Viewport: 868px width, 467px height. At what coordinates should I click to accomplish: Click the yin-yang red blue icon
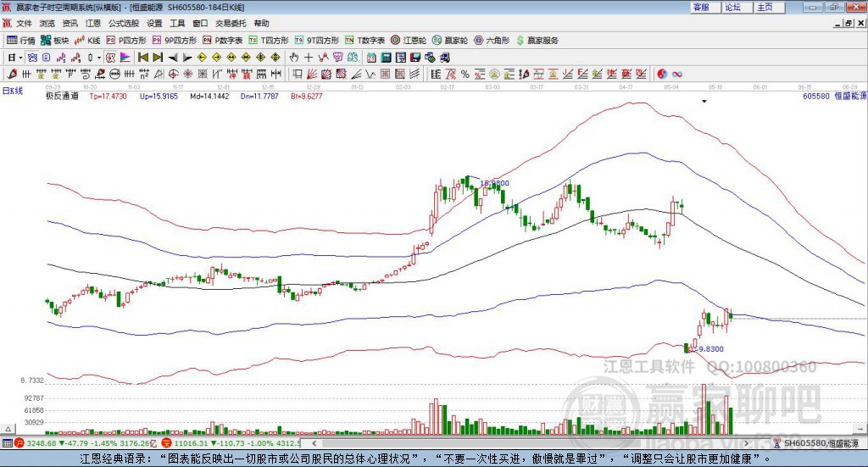pyautogui.click(x=662, y=74)
